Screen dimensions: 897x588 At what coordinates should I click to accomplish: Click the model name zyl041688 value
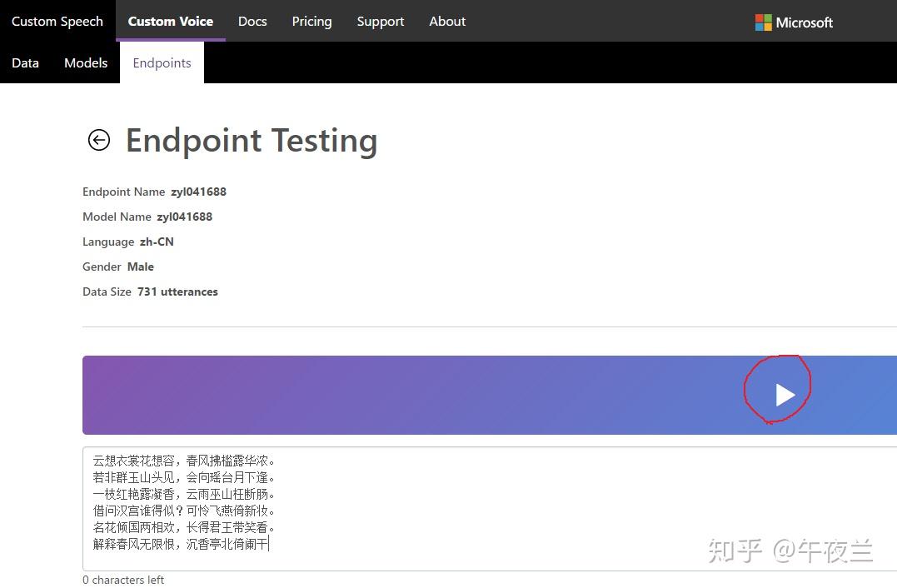click(184, 217)
